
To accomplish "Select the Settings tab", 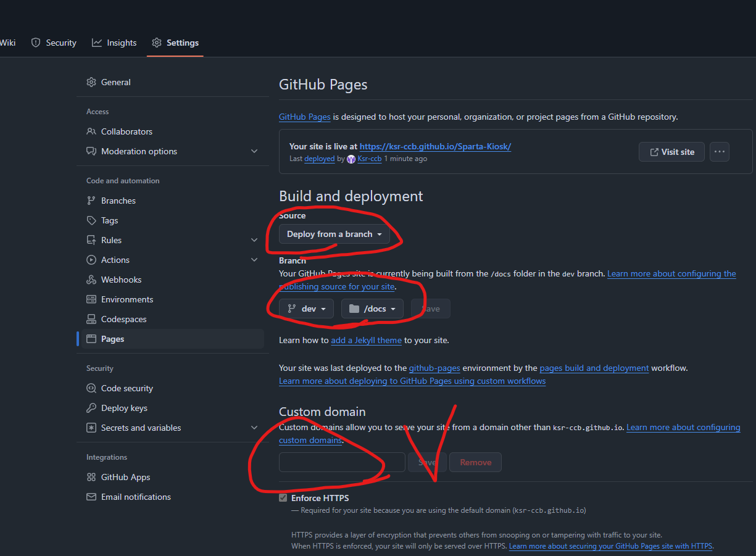I will click(175, 43).
